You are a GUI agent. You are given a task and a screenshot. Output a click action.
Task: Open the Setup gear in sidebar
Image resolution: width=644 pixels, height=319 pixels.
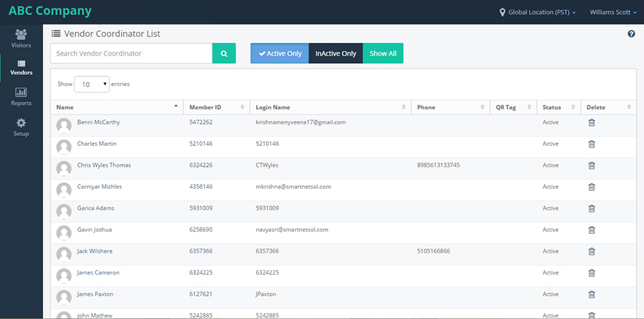point(21,127)
